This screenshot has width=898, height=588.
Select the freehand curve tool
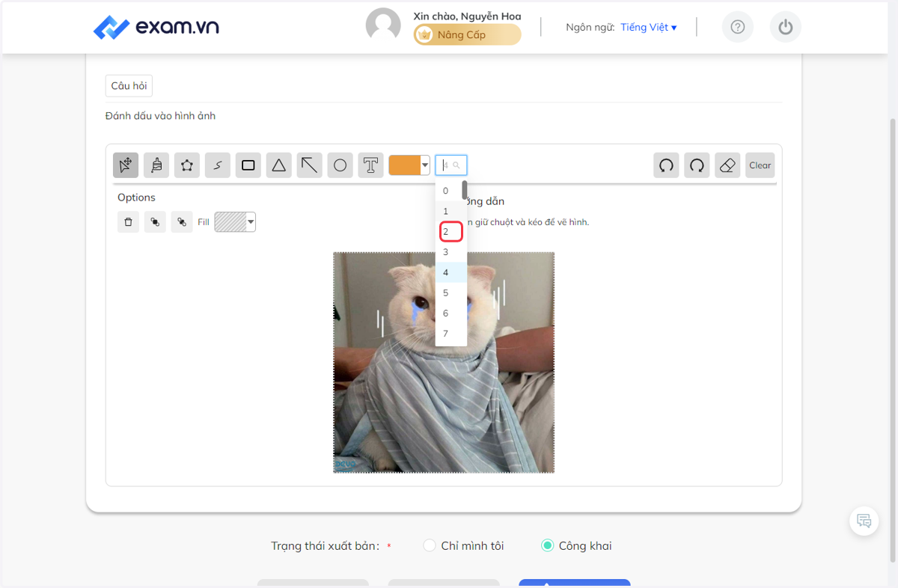tap(218, 165)
